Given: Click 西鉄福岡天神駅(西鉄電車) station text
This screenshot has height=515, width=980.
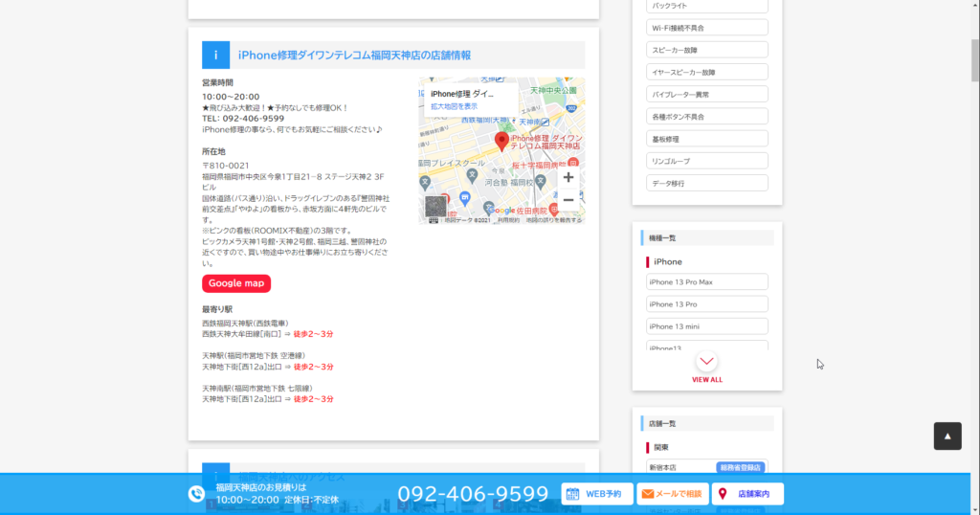Looking at the screenshot, I should click(245, 324).
